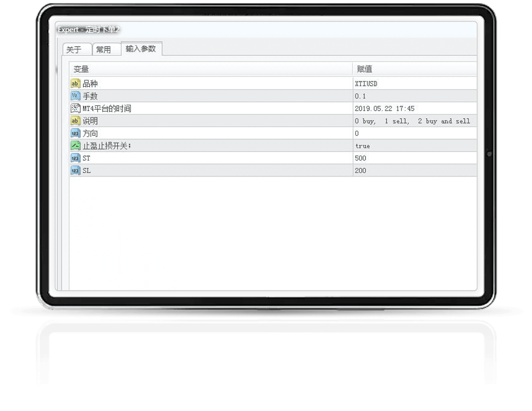Click the Expert - 定时下单2 title bar
Image resolution: width=532 pixels, height=411 pixels.
267,30
